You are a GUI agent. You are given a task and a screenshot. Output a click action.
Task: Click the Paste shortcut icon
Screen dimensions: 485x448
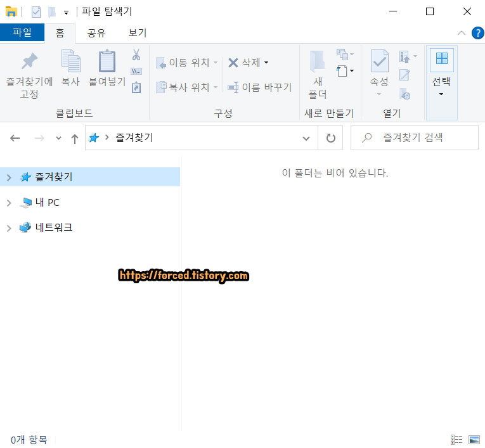(x=136, y=87)
